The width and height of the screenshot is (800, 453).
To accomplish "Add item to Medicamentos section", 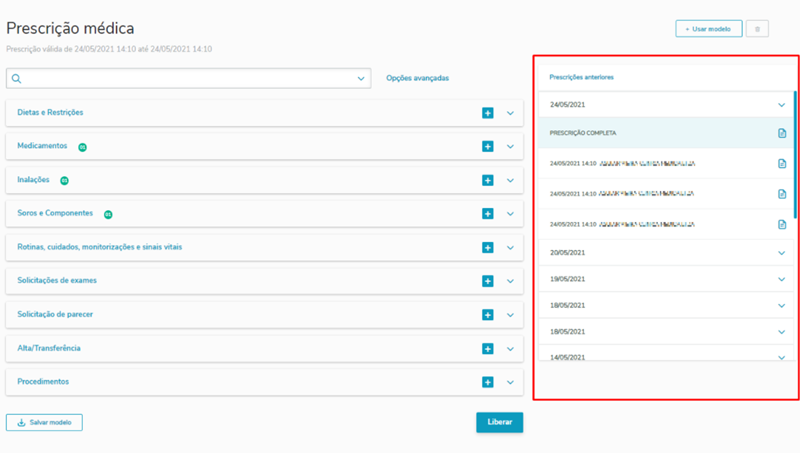I will click(x=488, y=146).
